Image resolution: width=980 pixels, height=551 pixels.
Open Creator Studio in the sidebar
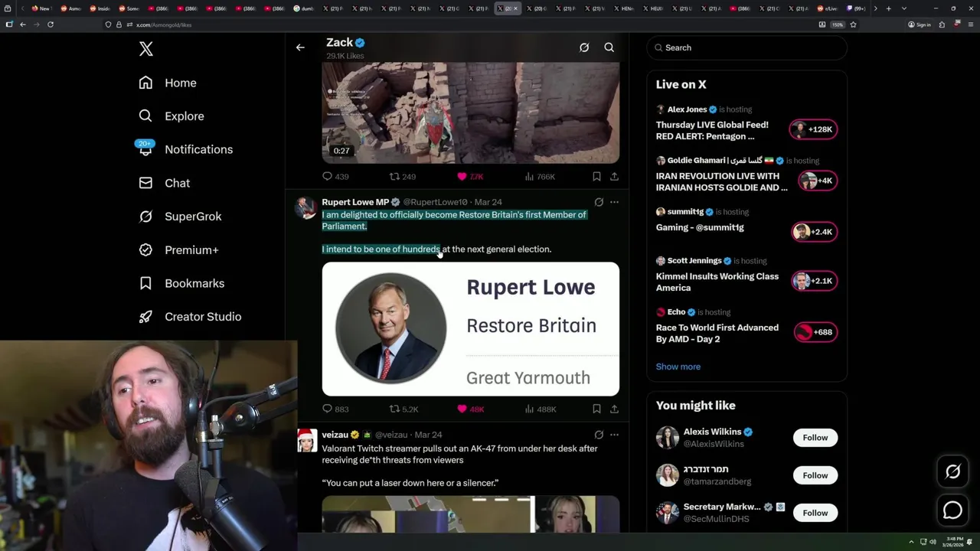190,317
